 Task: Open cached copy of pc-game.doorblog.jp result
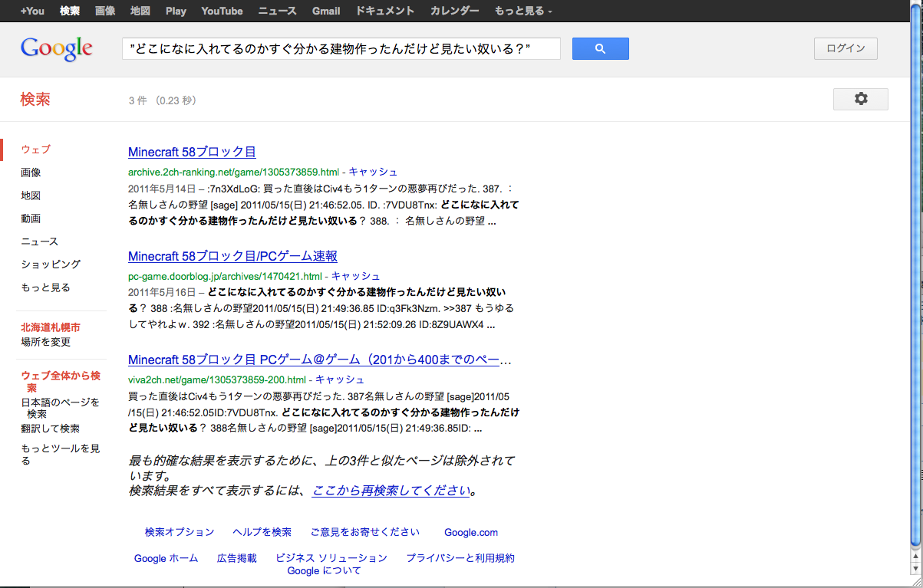click(356, 276)
